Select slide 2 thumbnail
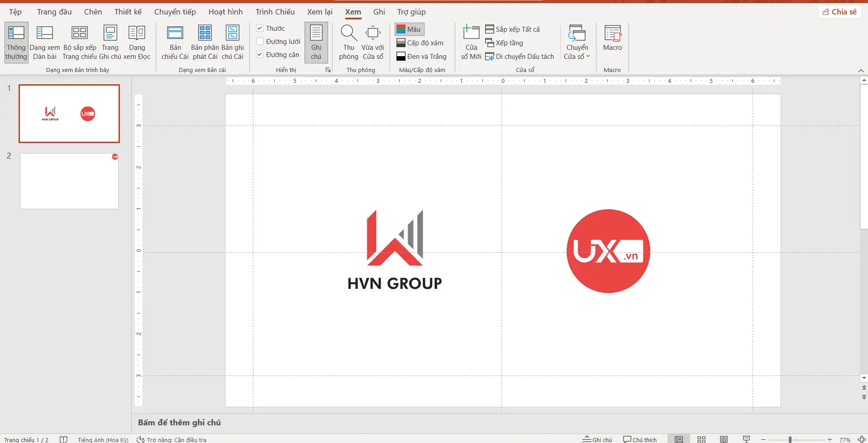 tap(69, 181)
